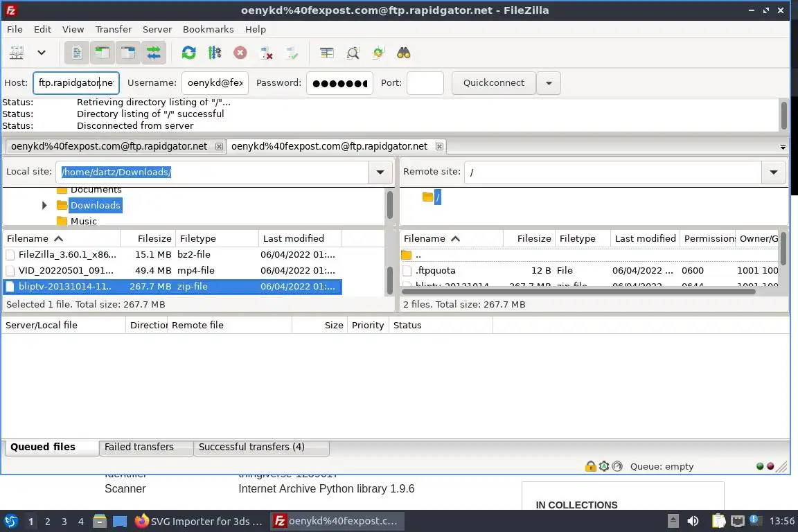
Task: Click the message log scrollbar
Action: [783, 115]
